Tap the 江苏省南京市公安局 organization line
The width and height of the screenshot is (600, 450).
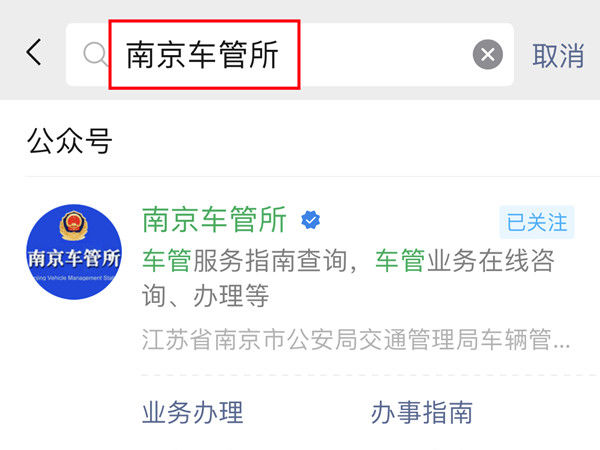(x=356, y=339)
